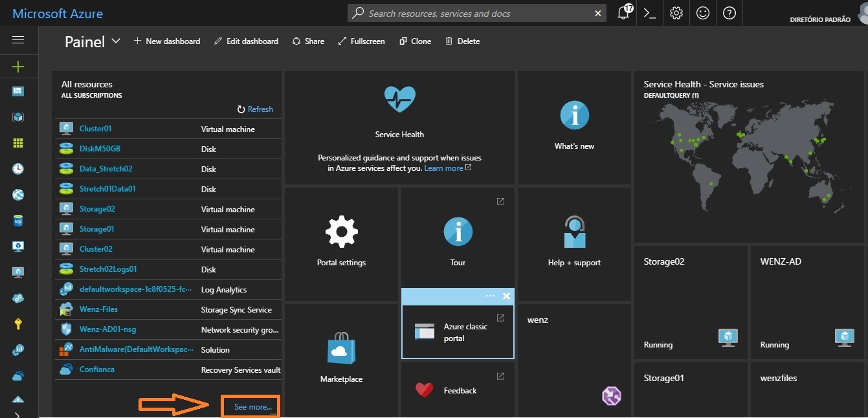
Task: Open the Storage02 Running VM tile
Action: tap(691, 303)
